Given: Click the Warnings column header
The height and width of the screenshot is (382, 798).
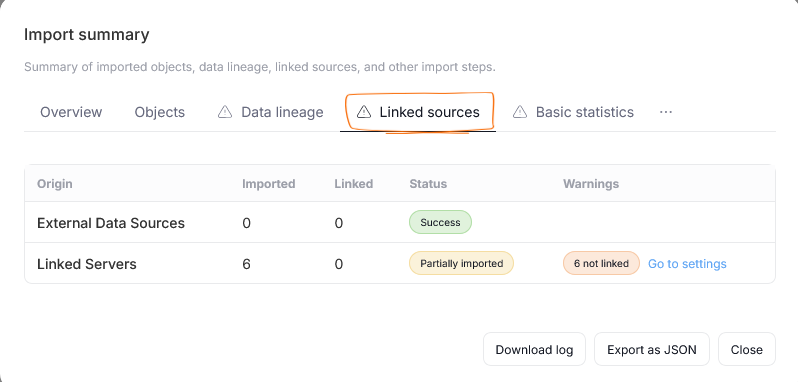Looking at the screenshot, I should point(591,184).
